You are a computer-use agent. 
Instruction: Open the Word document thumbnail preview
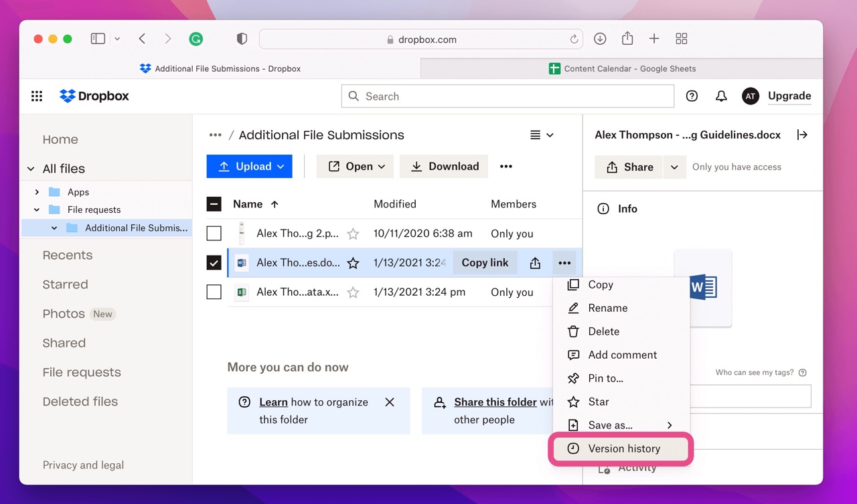(x=703, y=288)
